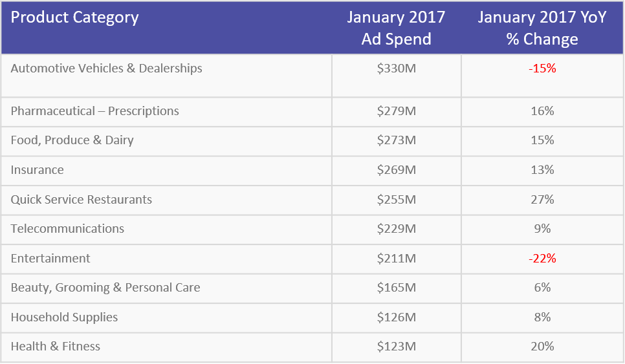625x364 pixels.
Task: Select the 20% YoY change cell
Action: coord(542,347)
